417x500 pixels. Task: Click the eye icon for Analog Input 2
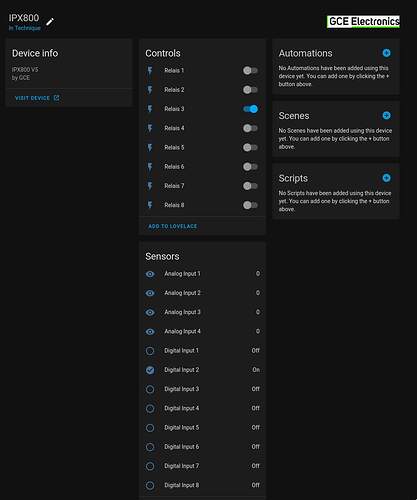point(150,293)
